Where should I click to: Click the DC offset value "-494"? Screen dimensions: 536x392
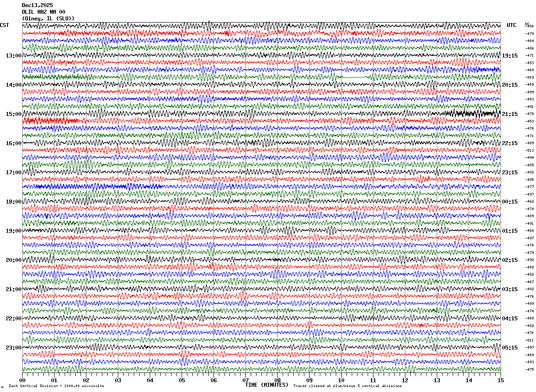[x=529, y=158]
